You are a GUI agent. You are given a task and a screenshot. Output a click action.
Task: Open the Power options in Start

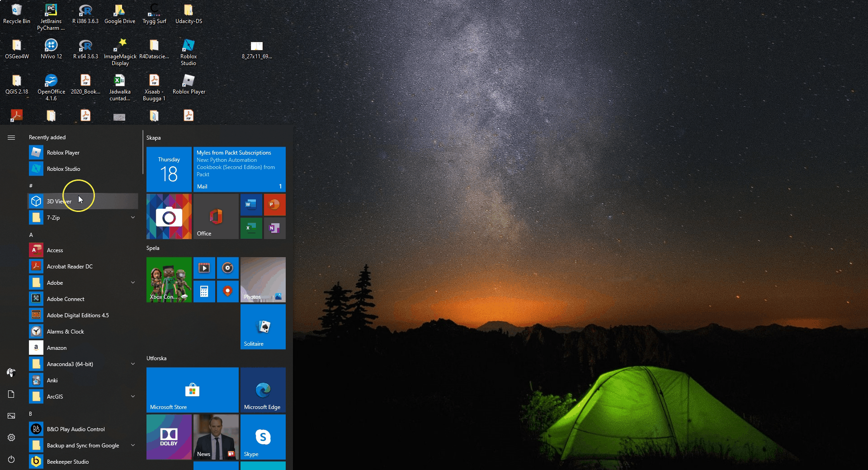[11, 459]
